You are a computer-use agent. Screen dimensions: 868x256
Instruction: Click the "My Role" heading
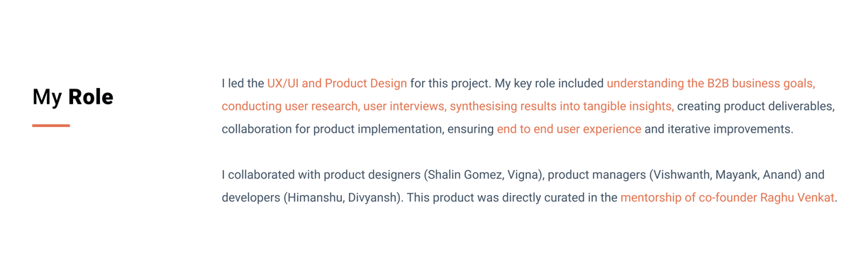tap(72, 96)
